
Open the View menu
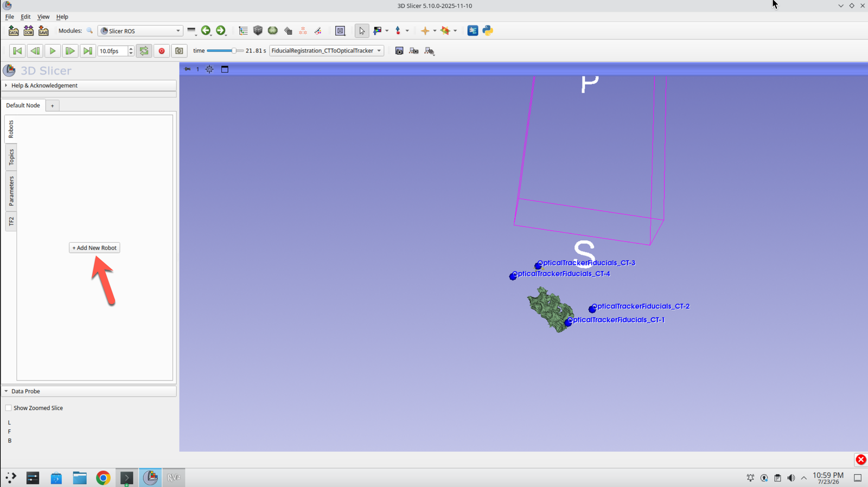(43, 17)
